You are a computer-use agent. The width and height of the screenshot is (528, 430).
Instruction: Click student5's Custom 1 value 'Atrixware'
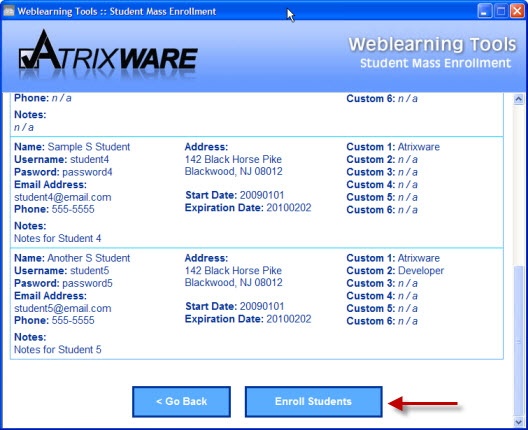(x=419, y=258)
